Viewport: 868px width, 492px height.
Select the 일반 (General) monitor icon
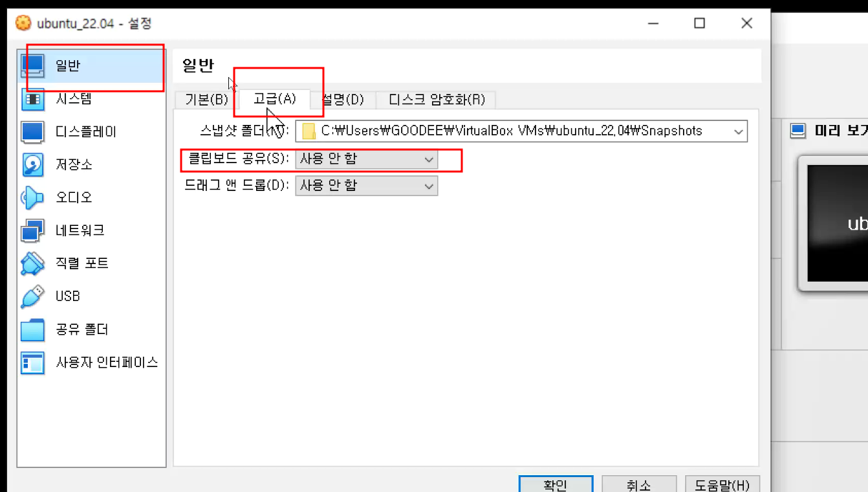point(32,65)
